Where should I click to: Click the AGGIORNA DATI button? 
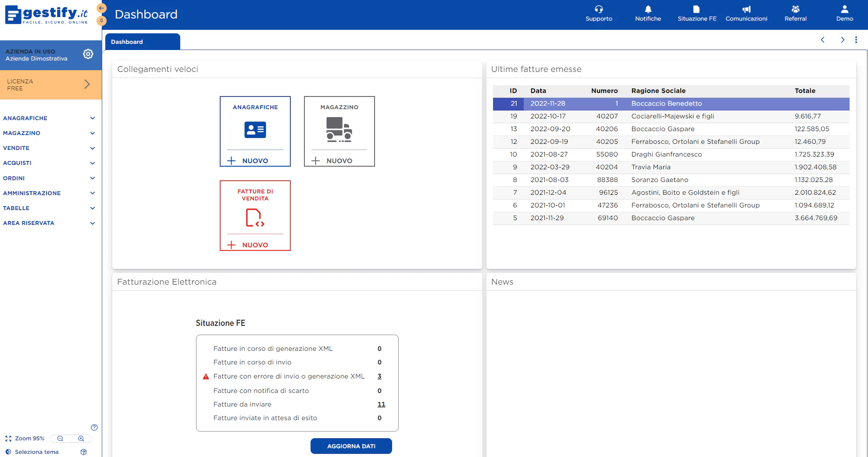(351, 446)
